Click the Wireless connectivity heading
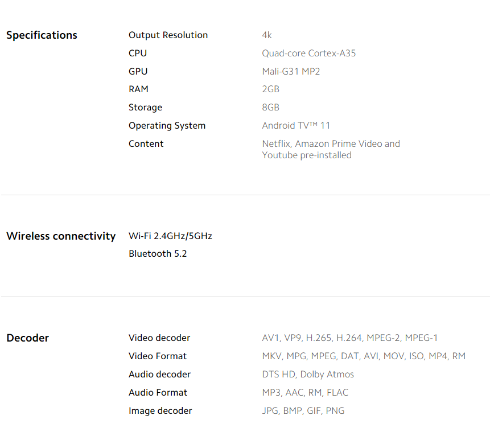Viewport: 490px width, 448px height. [61, 236]
